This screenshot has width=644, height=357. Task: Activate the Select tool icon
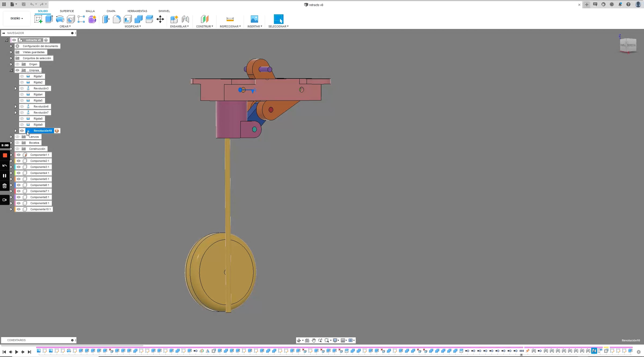click(279, 19)
